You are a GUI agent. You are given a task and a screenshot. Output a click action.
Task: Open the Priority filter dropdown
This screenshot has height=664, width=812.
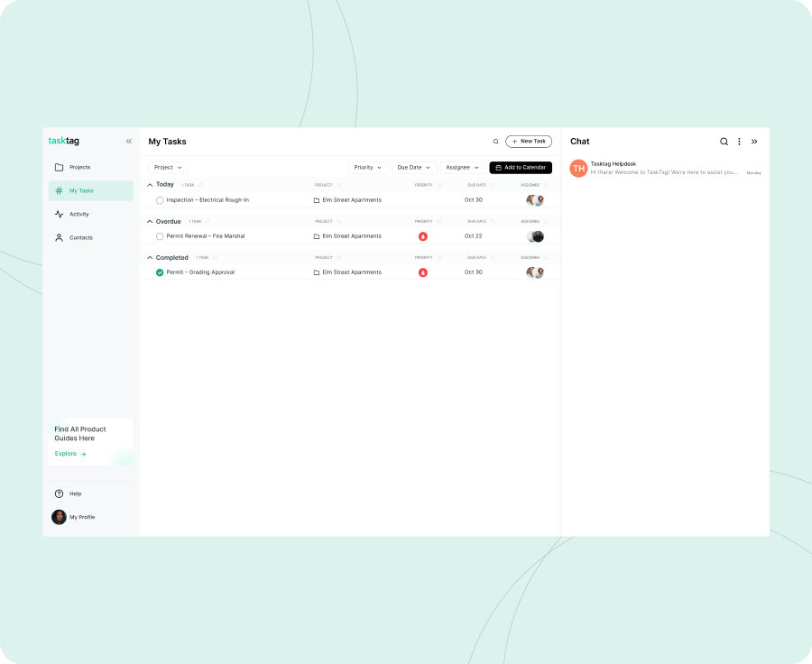point(368,168)
